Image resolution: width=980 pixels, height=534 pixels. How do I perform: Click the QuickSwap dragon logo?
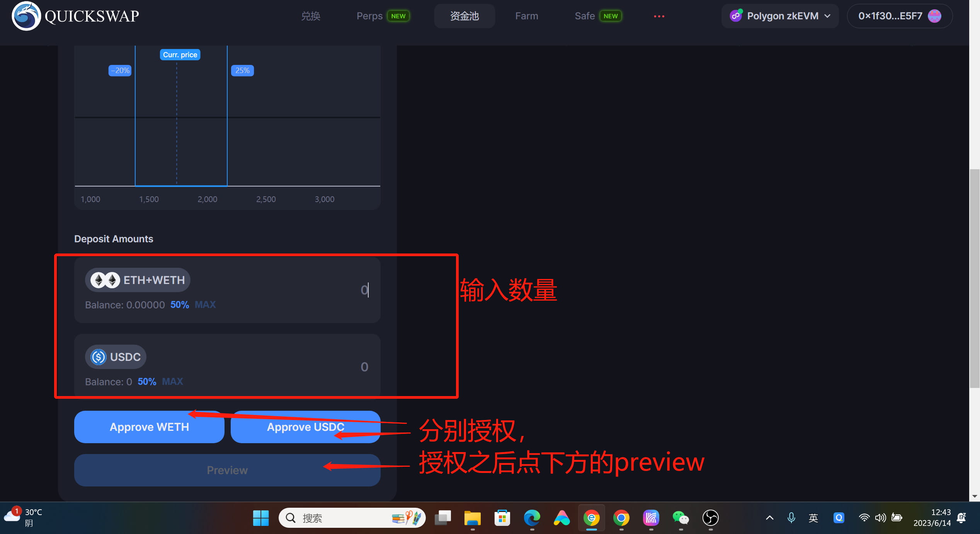pos(26,16)
